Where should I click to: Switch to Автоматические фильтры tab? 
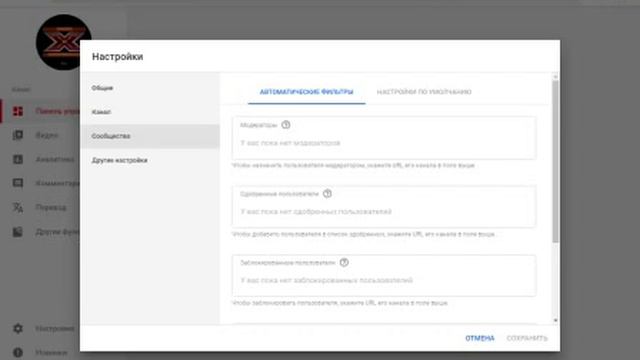[x=307, y=92]
